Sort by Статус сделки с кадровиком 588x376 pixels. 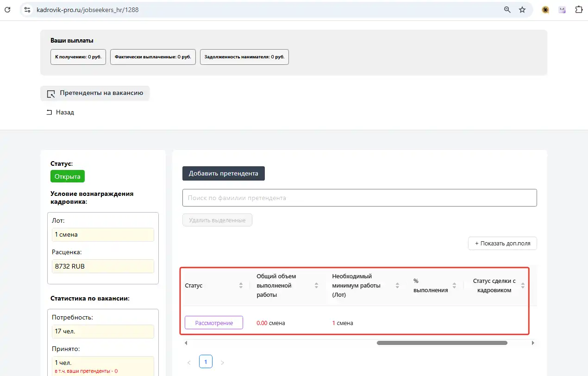click(x=523, y=286)
